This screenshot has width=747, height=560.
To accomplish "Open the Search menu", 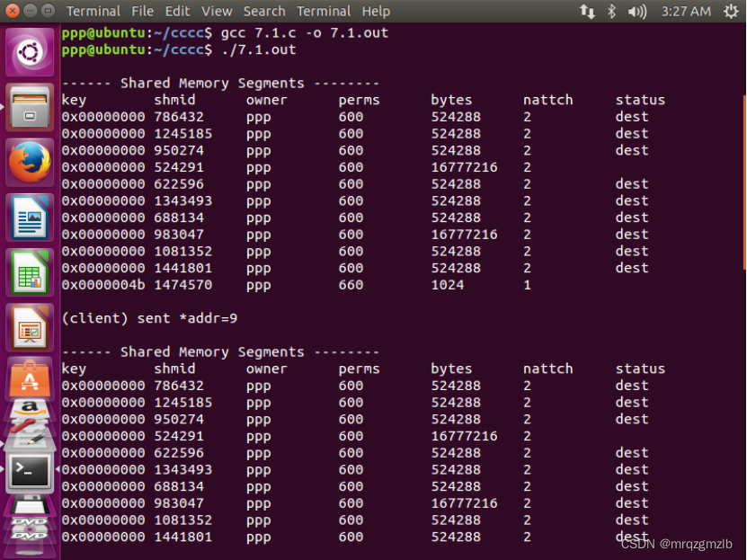I will pos(264,11).
